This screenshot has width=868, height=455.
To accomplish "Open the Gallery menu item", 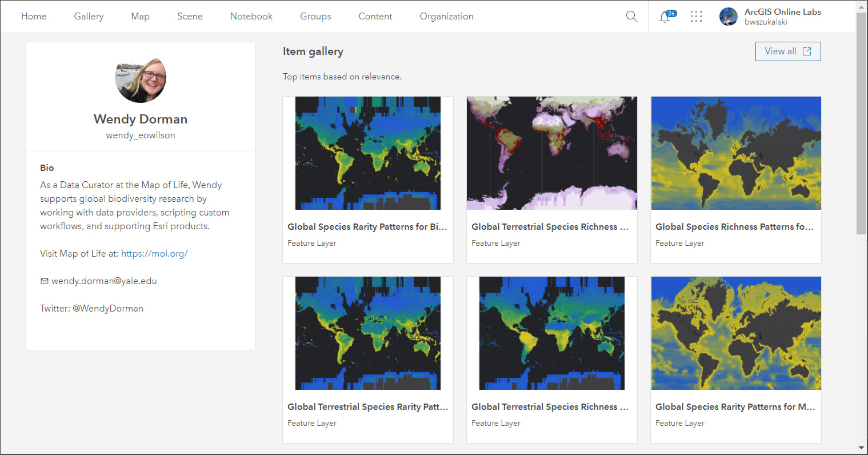I will 89,17.
